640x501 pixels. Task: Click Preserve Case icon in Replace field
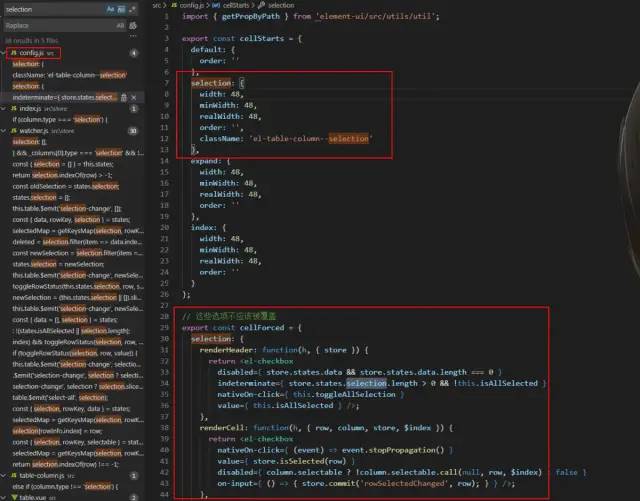119,25
